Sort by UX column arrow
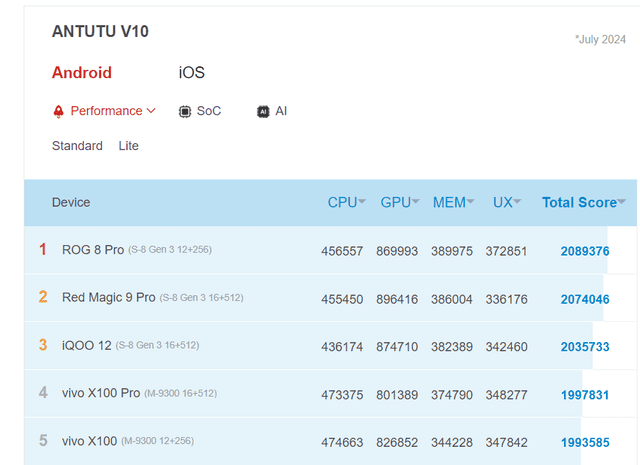 517,201
